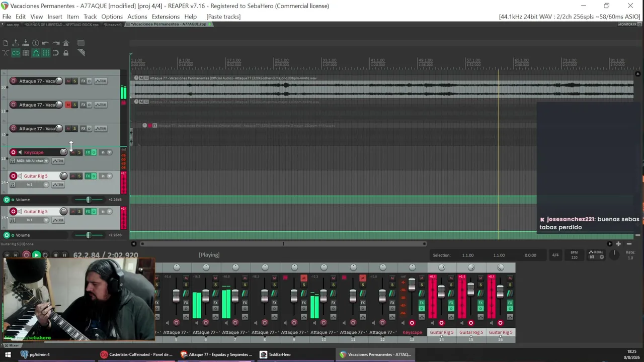
Task: Click the horizontal zoom-in plus button
Action: pyautogui.click(x=618, y=244)
